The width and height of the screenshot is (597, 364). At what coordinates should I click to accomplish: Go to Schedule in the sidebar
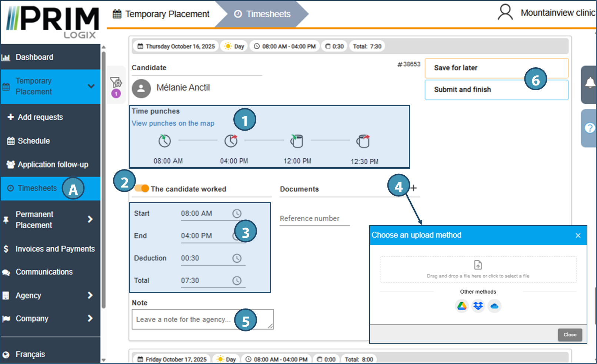click(34, 141)
